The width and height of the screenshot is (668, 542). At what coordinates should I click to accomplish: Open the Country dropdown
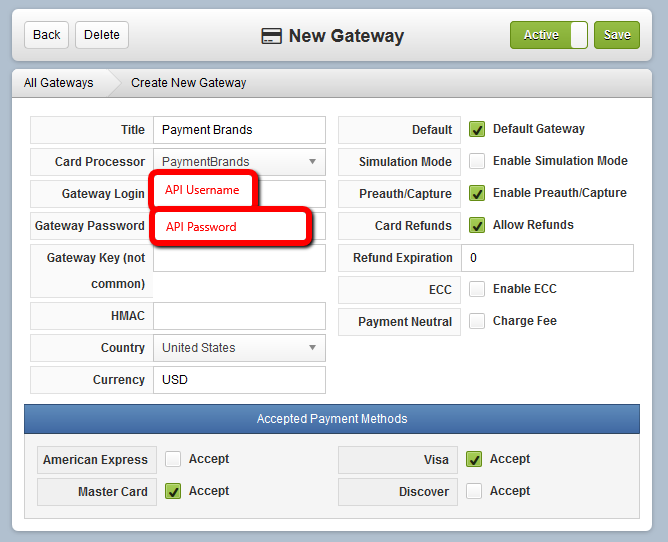point(239,348)
